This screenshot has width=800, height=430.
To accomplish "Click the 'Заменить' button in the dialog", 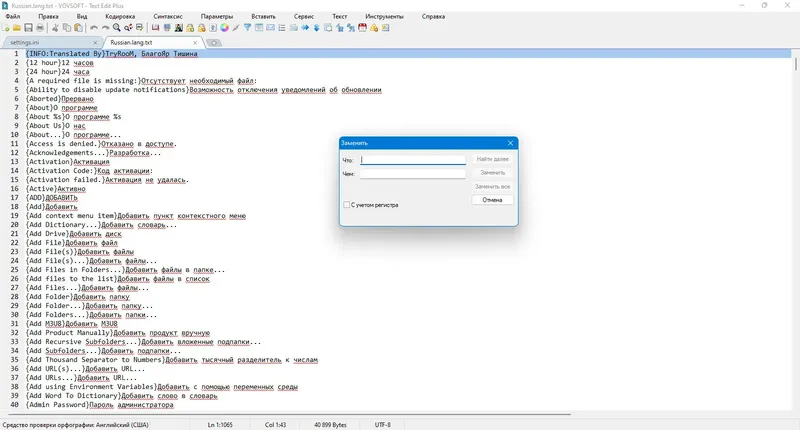I will (492, 173).
